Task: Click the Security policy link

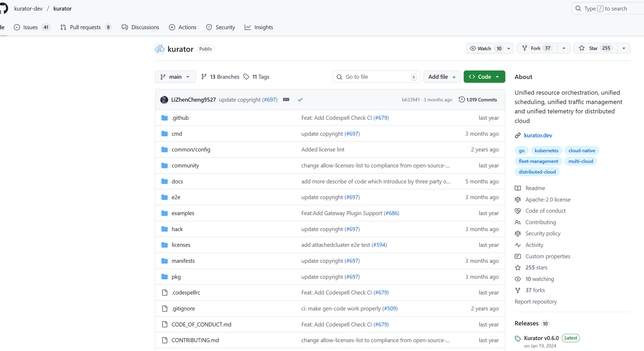Action: (543, 233)
